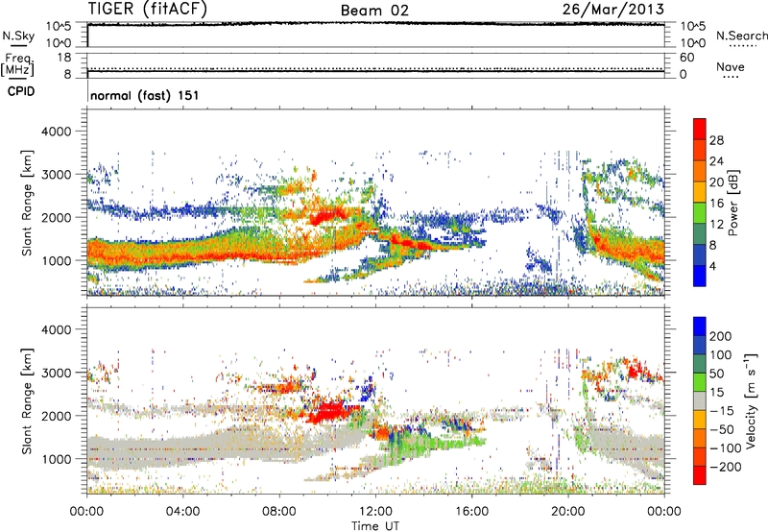Click the 60 label on the right frequency axis
Image resolution: width=768 pixels, height=532 pixels.
tap(687, 58)
